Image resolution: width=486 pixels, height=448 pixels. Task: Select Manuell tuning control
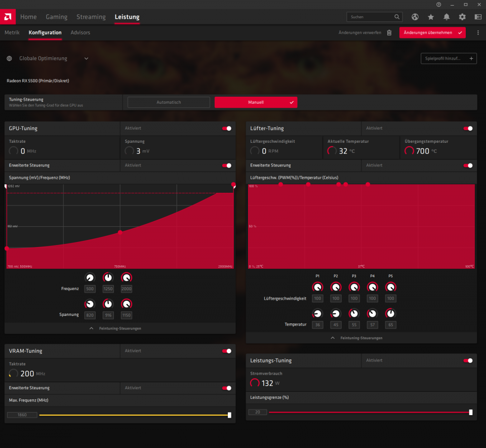click(x=256, y=102)
